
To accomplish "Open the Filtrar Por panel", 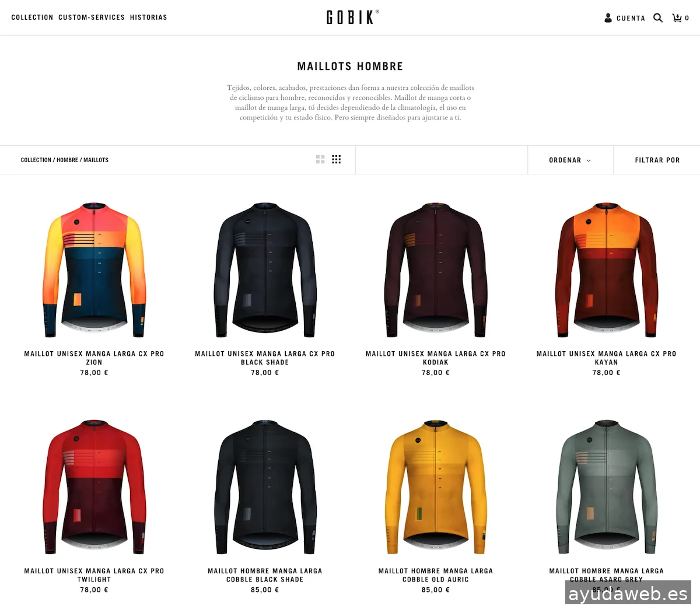I will click(657, 160).
